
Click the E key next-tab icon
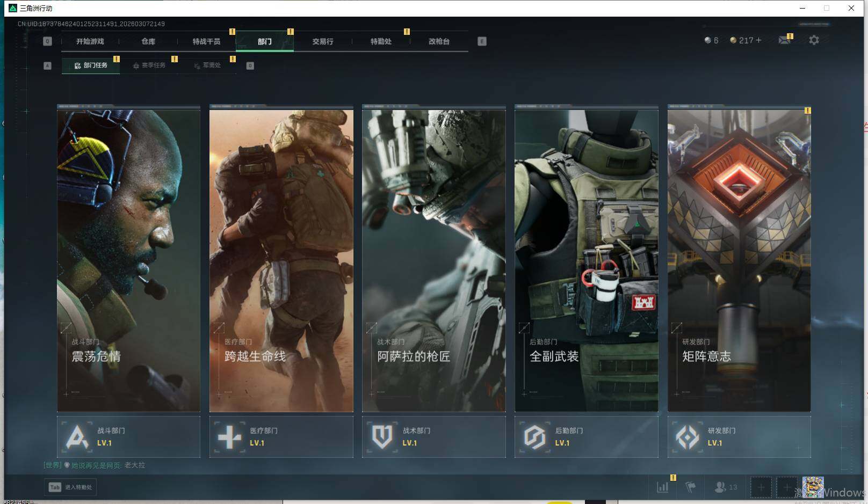(x=482, y=41)
